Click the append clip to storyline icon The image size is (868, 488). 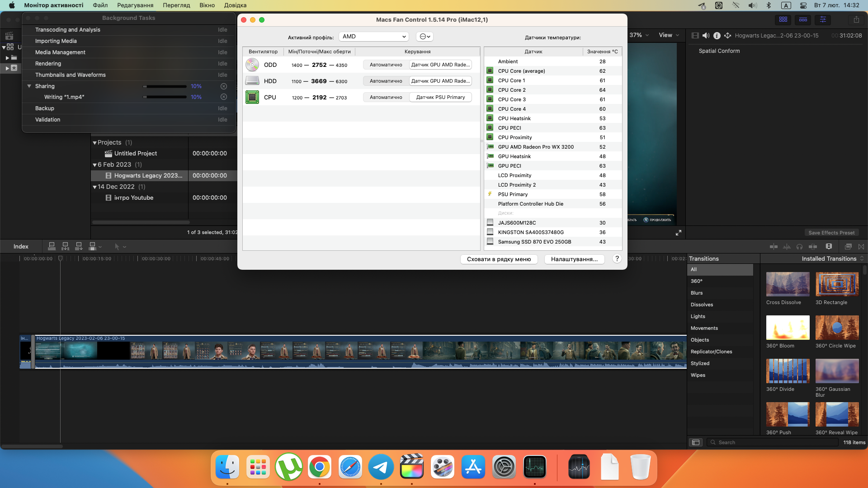(79, 246)
